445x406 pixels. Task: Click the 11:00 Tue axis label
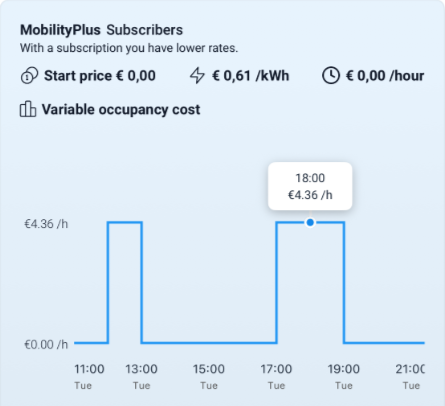click(x=89, y=377)
